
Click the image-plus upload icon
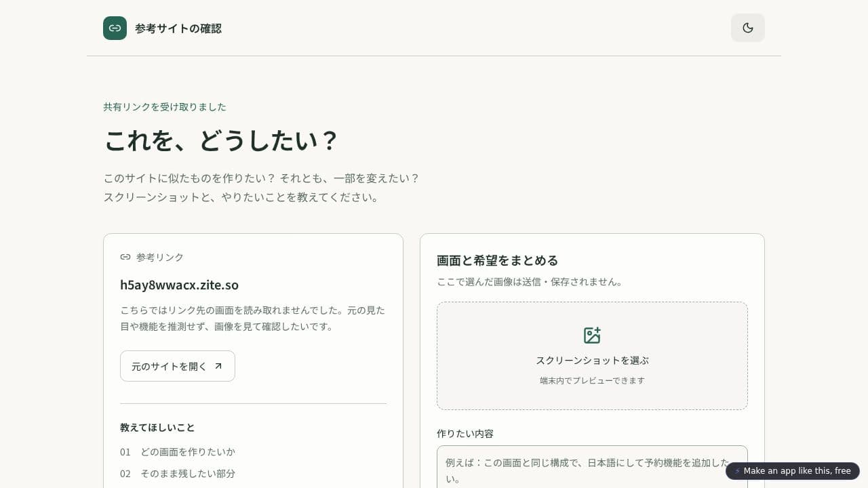(592, 335)
